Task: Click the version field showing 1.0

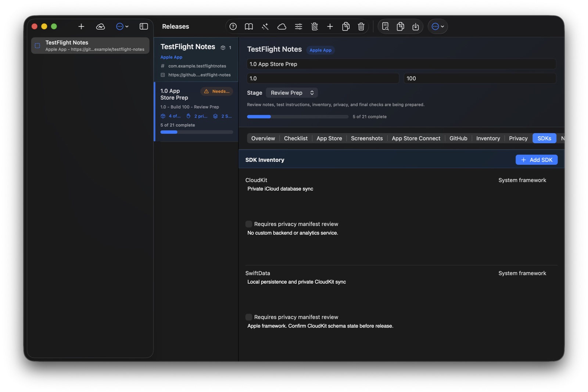Action: pos(323,78)
